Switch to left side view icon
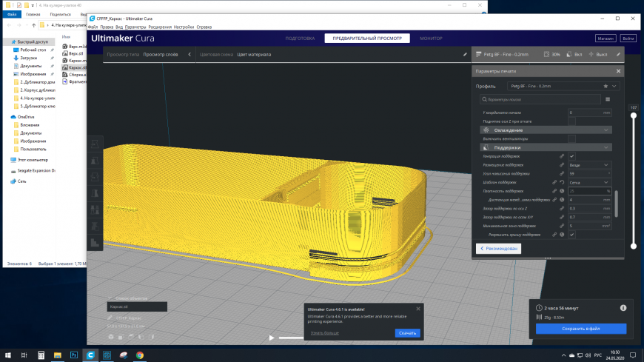 141,337
